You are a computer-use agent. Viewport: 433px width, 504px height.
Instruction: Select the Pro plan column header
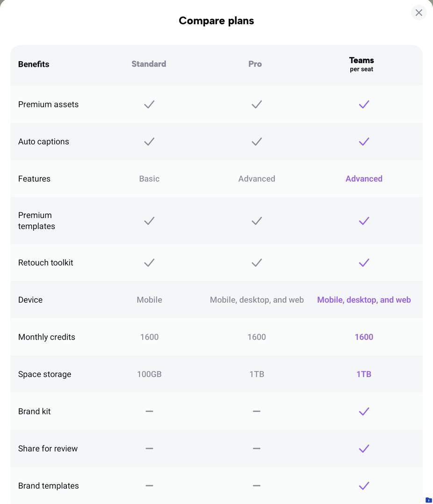point(255,64)
